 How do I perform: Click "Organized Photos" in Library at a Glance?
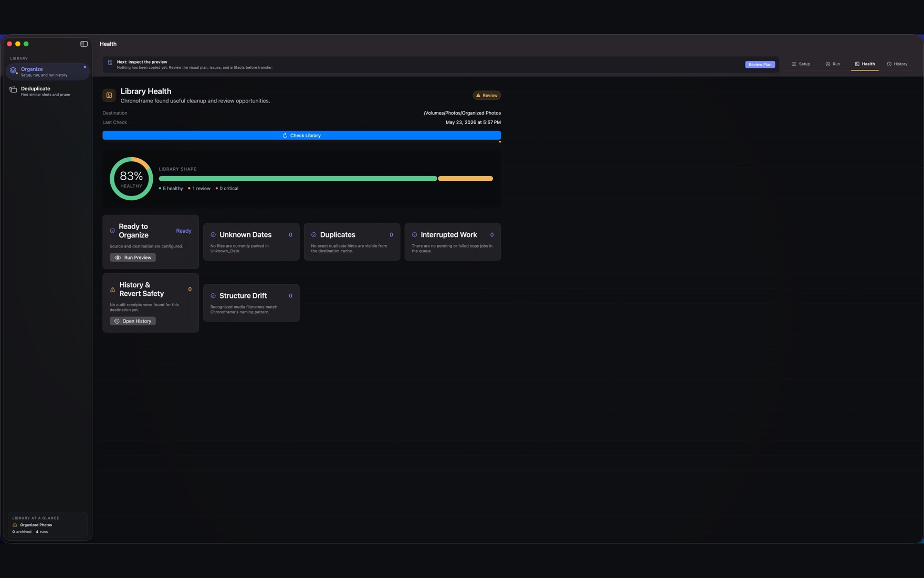pyautogui.click(x=36, y=525)
